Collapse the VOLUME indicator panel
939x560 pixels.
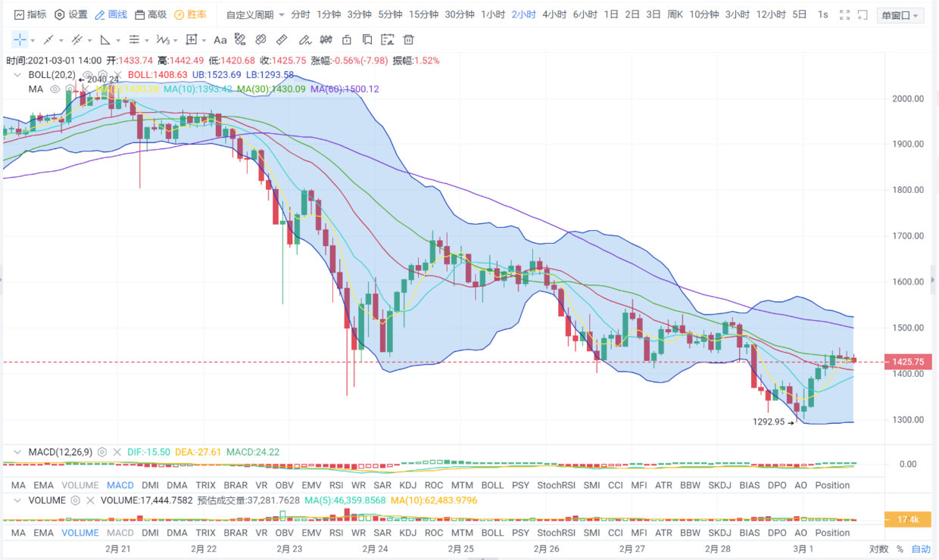point(17,500)
